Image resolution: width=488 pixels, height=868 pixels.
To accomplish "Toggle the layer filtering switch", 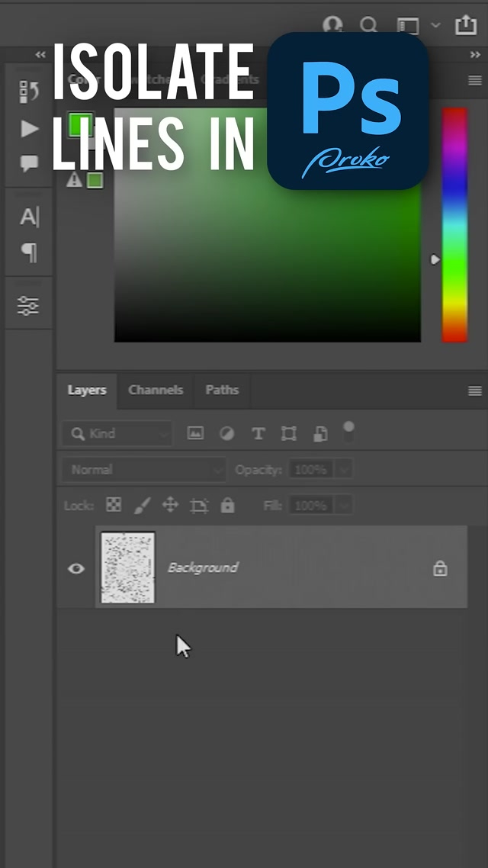I will point(348,432).
